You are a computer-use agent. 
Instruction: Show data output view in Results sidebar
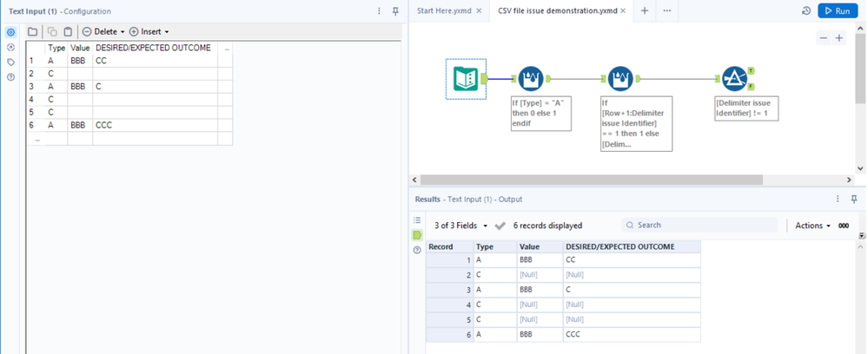(417, 235)
